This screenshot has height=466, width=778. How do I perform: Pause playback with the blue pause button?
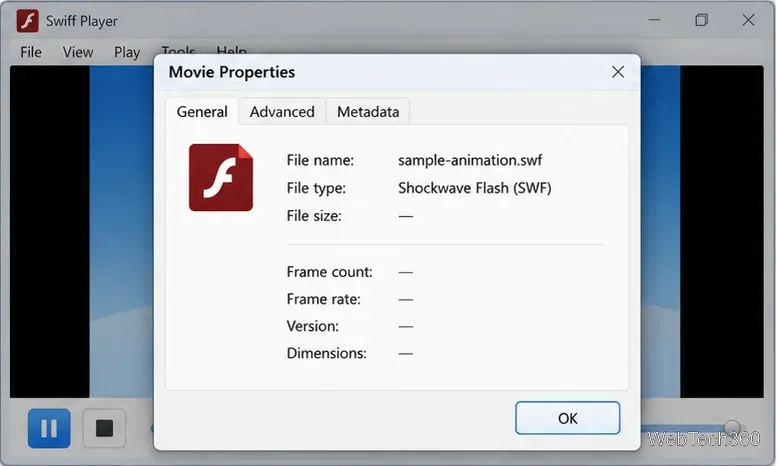[49, 428]
